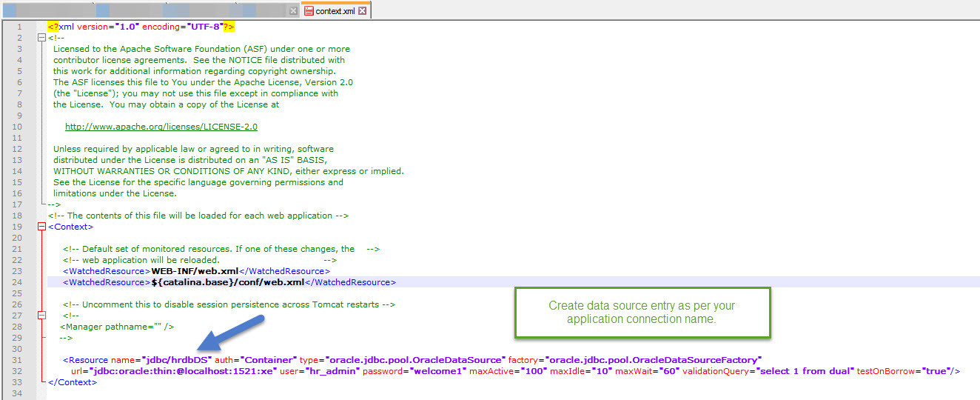980x400 pixels.
Task: Close the context.xml tab
Action: pos(362,11)
